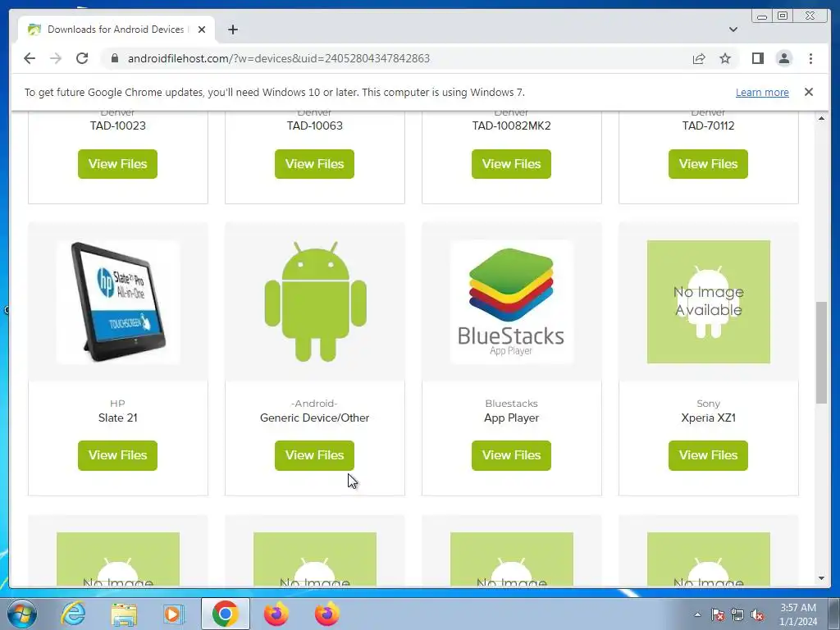Click the Chrome taskbar icon
Image resolution: width=840 pixels, height=630 pixels.
(225, 614)
